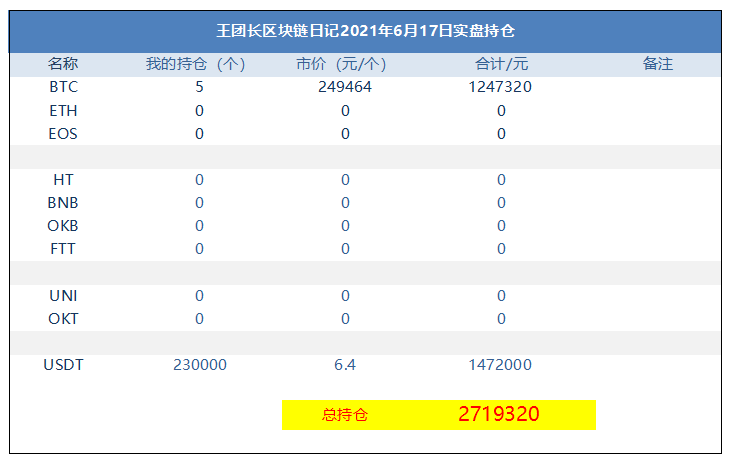733x471 pixels.
Task: Click the HT row label
Action: [x=63, y=179]
